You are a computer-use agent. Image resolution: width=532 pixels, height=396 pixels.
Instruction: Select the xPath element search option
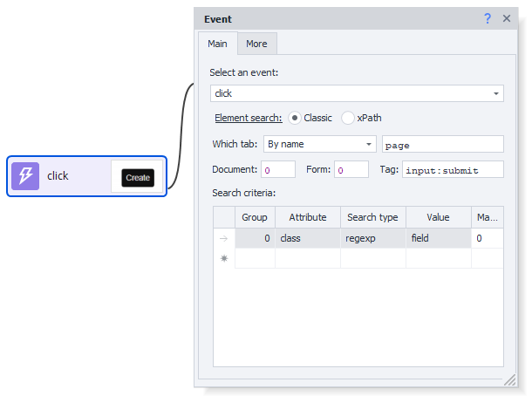(x=348, y=118)
